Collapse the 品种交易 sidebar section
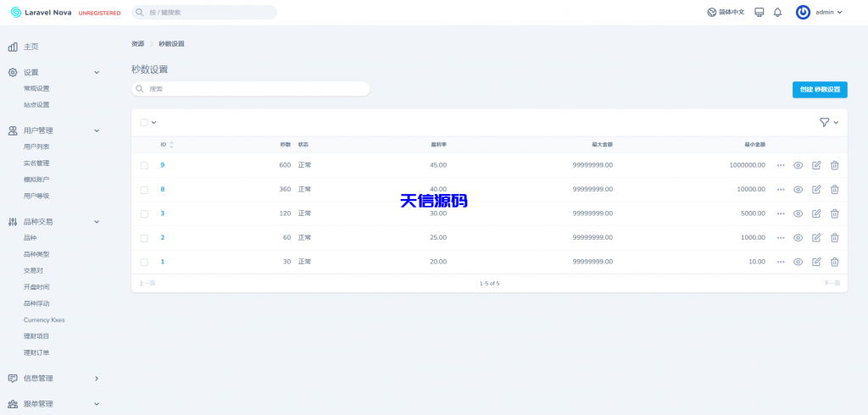 pyautogui.click(x=97, y=221)
